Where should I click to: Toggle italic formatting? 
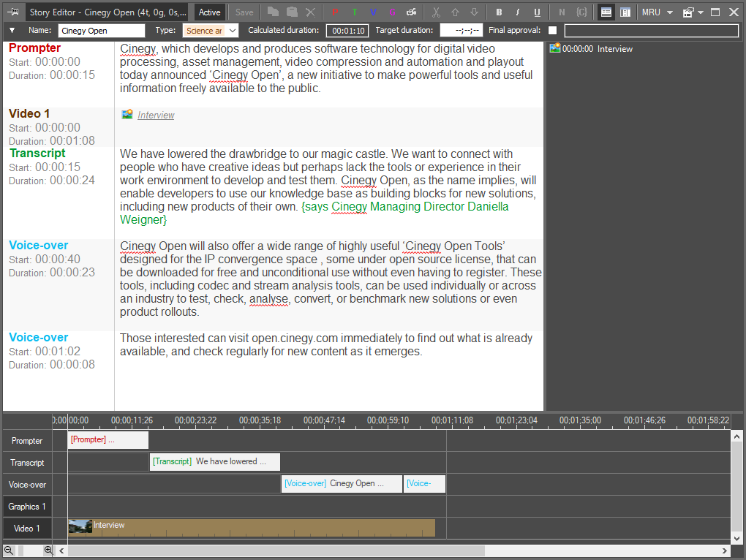(518, 12)
